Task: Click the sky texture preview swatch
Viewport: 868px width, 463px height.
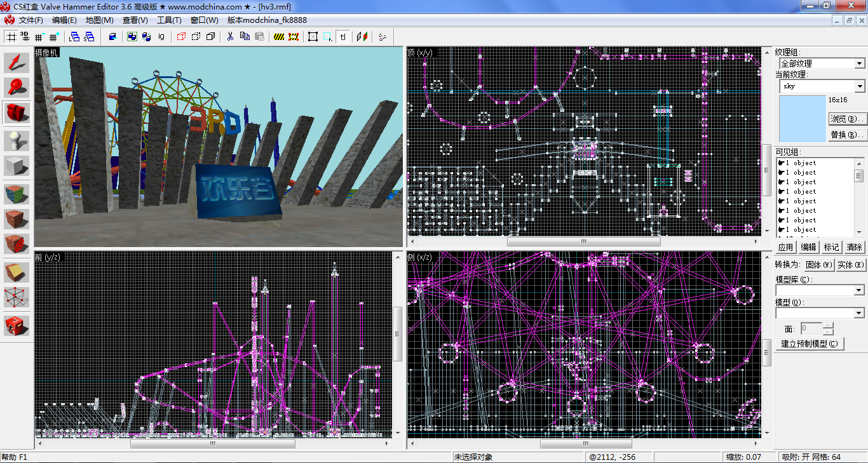Action: [x=802, y=119]
